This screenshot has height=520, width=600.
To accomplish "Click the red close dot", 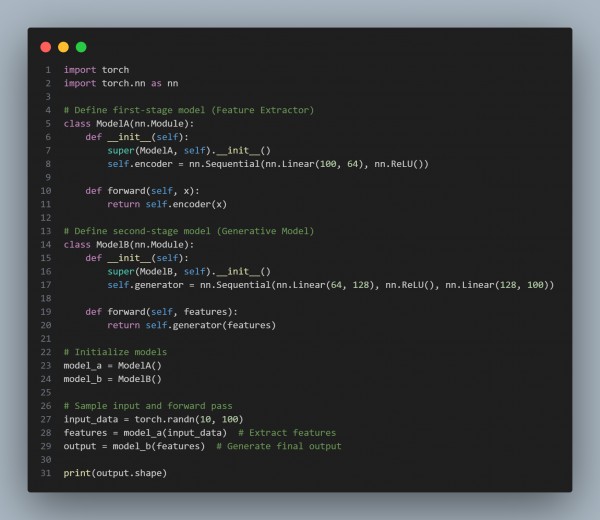I will click(46, 47).
